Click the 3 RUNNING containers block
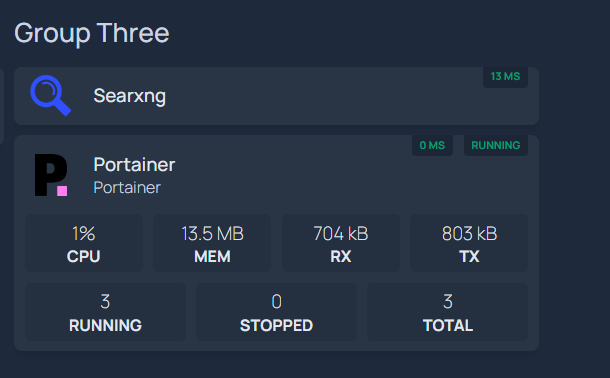Screen dimensions: 610x378 pos(105,312)
